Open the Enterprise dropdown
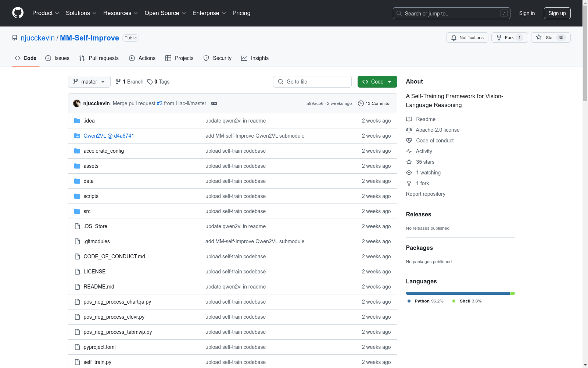The height and width of the screenshot is (368, 588). [x=209, y=13]
